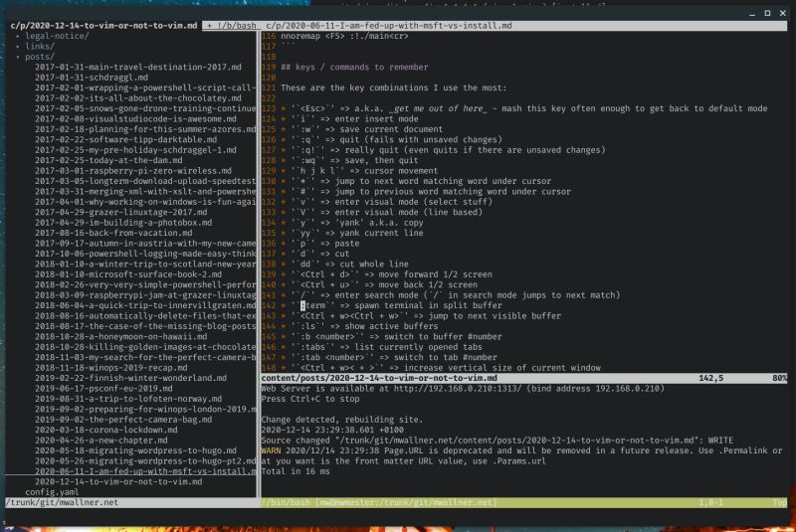Click the content/posts/2020-12-14 editor status line

coord(524,378)
